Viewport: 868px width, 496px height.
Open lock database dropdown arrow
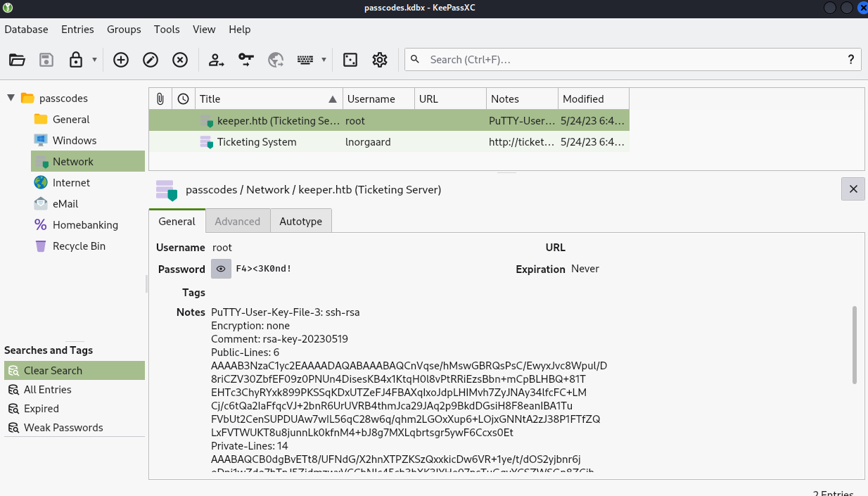[94, 60]
